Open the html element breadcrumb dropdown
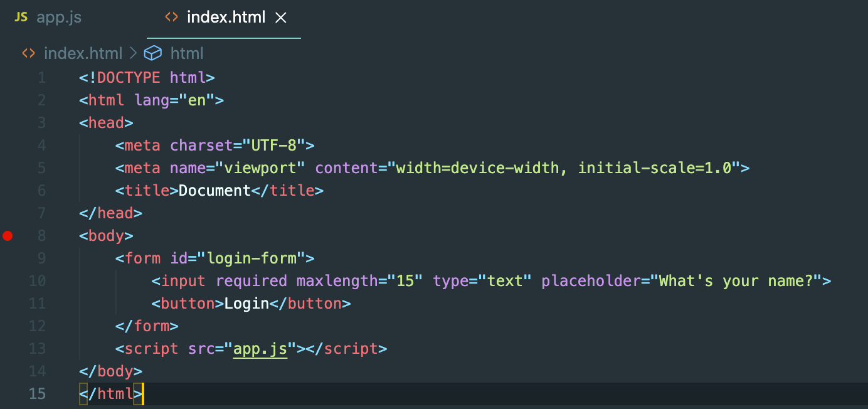The width and height of the screenshot is (868, 409). coord(187,53)
